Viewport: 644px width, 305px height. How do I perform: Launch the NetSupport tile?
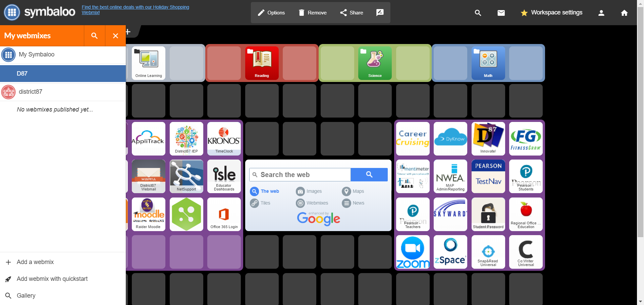pos(186,176)
